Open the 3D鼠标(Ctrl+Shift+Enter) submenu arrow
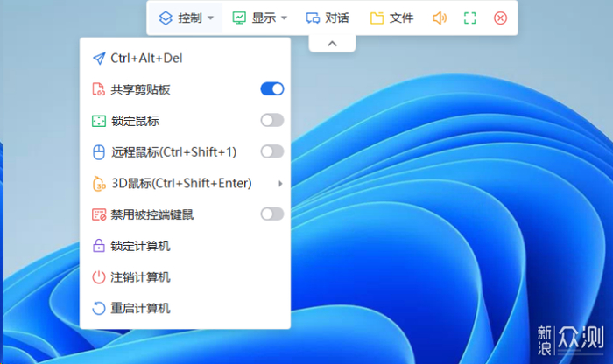This screenshot has height=364, width=613. (x=280, y=183)
